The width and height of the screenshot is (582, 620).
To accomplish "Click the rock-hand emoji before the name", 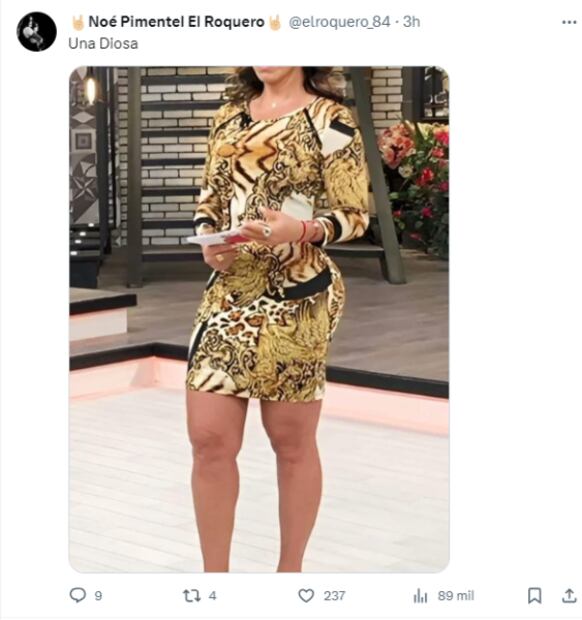I will coord(78,23).
